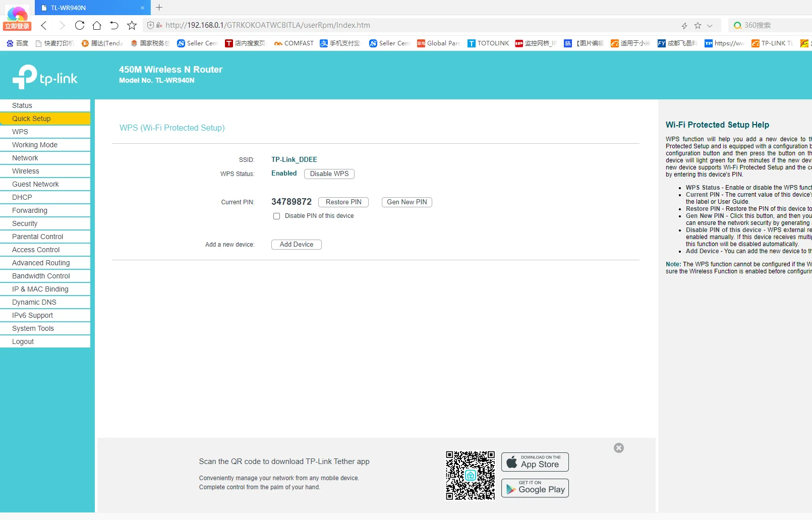
Task: Open the browser home page
Action: pyautogui.click(x=97, y=25)
